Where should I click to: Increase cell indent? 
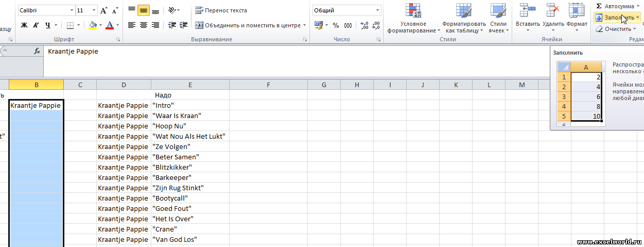click(184, 25)
